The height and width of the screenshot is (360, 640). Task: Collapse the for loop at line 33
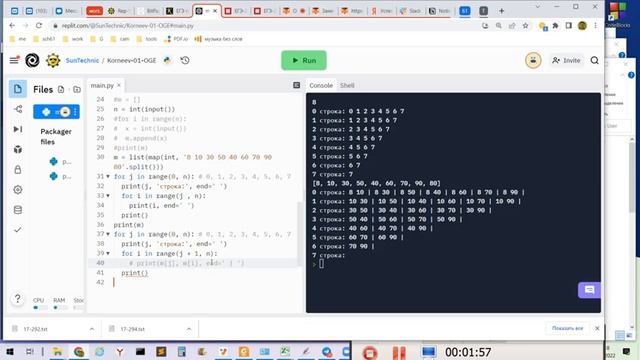pos(108,196)
